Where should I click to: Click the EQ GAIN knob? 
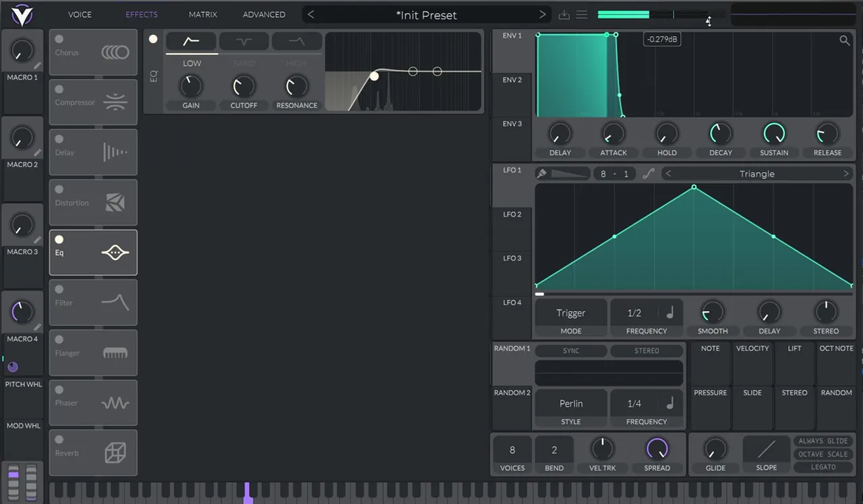coord(191,86)
